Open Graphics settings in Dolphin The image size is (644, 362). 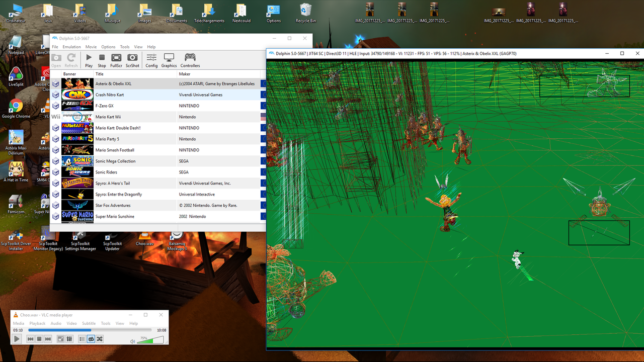pyautogui.click(x=169, y=60)
